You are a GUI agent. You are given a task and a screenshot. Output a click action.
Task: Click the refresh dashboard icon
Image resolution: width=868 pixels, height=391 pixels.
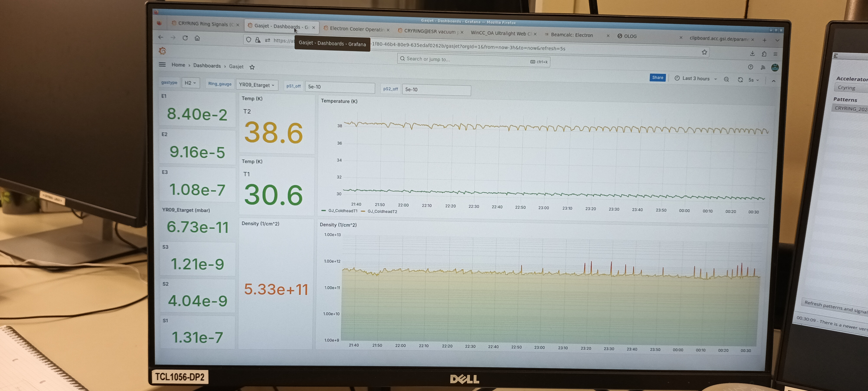740,80
